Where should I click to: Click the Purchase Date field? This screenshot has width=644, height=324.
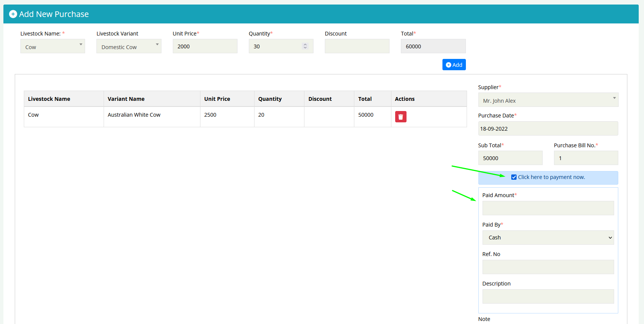point(548,129)
